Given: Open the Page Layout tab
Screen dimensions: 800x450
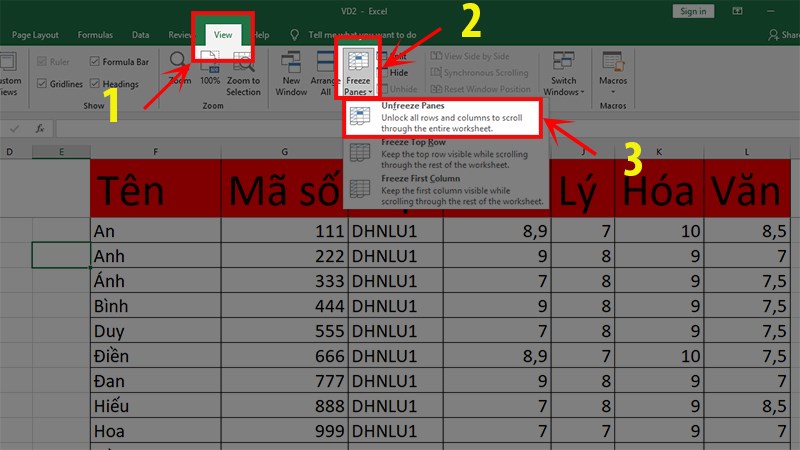Looking at the screenshot, I should coord(35,35).
